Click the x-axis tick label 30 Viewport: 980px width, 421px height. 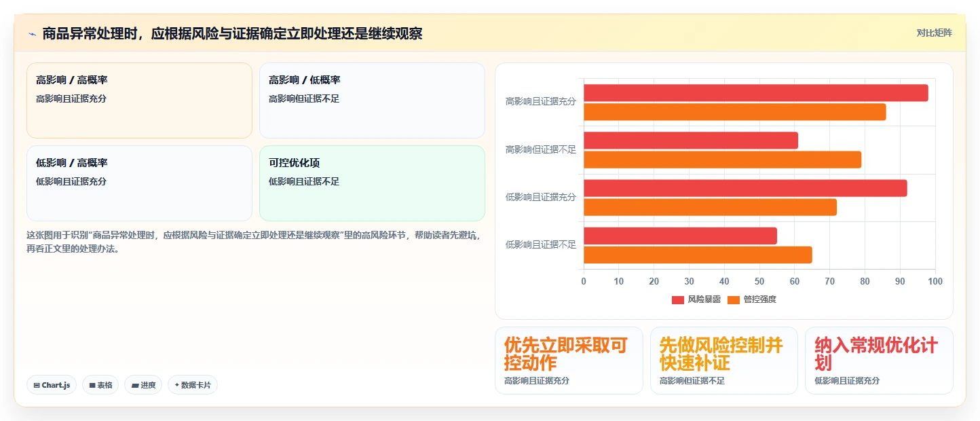click(x=690, y=281)
